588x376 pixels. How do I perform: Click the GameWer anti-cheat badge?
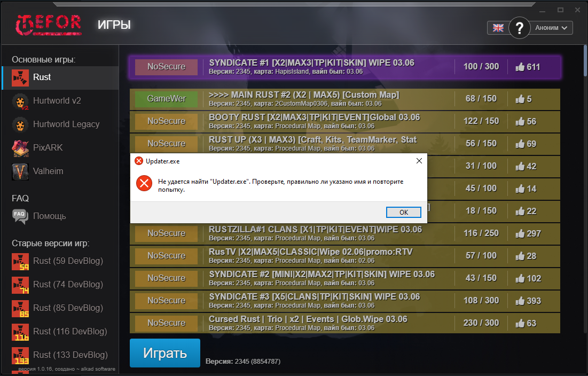(166, 99)
